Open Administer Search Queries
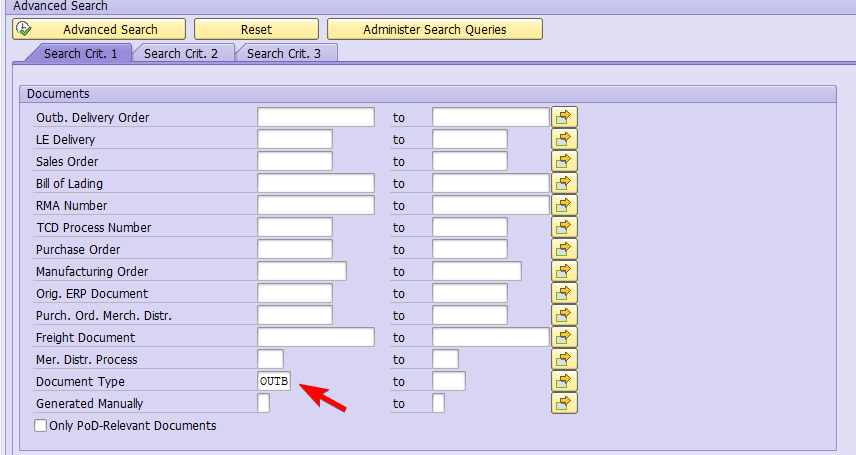856x455 pixels. 434,29
